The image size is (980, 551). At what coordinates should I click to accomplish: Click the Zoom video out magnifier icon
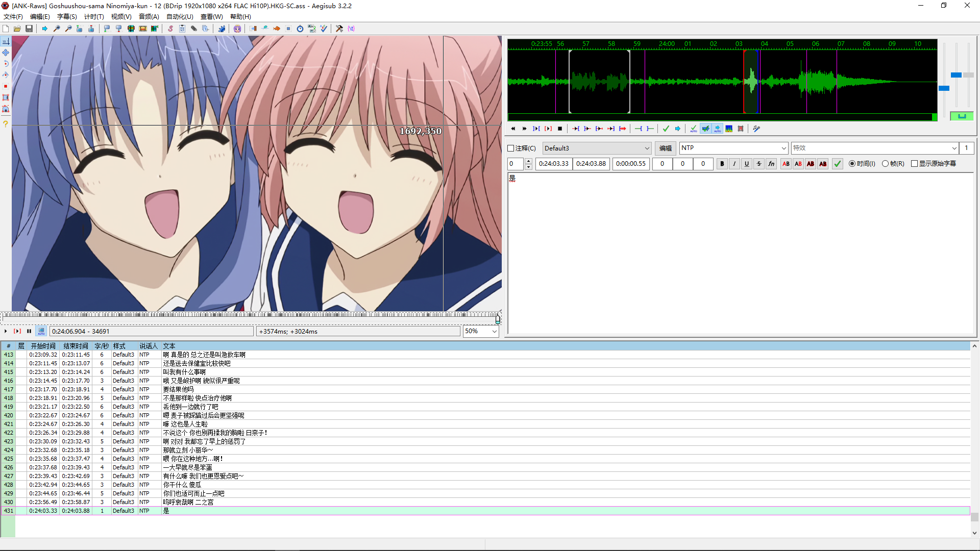[x=68, y=29]
